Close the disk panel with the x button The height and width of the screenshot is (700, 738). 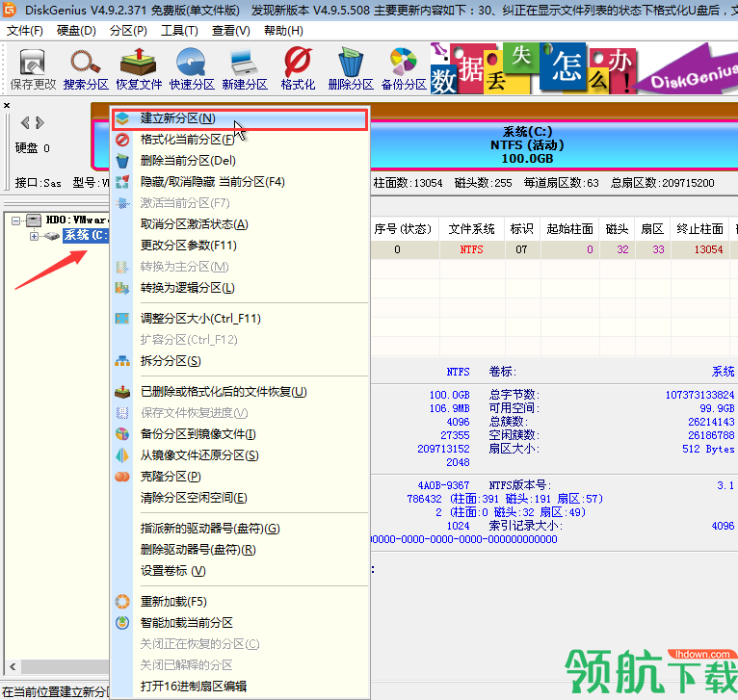click(x=7, y=105)
